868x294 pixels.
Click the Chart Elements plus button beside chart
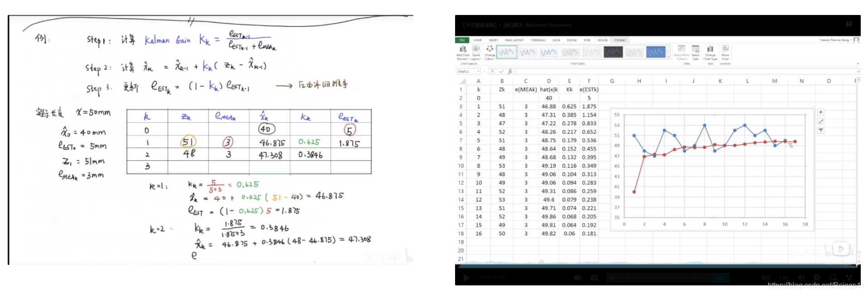click(x=820, y=112)
